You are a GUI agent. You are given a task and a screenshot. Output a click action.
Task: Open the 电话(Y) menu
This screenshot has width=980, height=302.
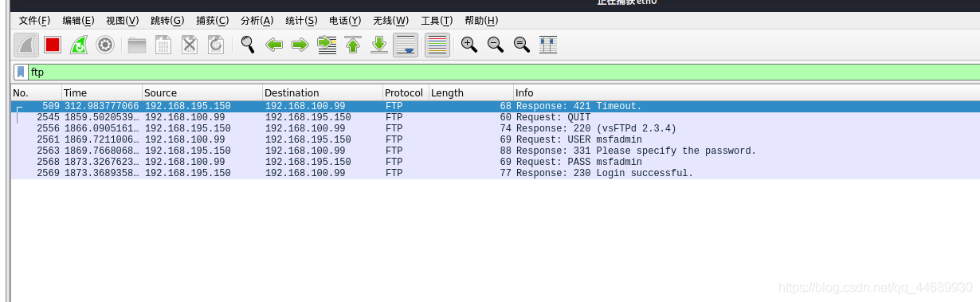tap(345, 20)
